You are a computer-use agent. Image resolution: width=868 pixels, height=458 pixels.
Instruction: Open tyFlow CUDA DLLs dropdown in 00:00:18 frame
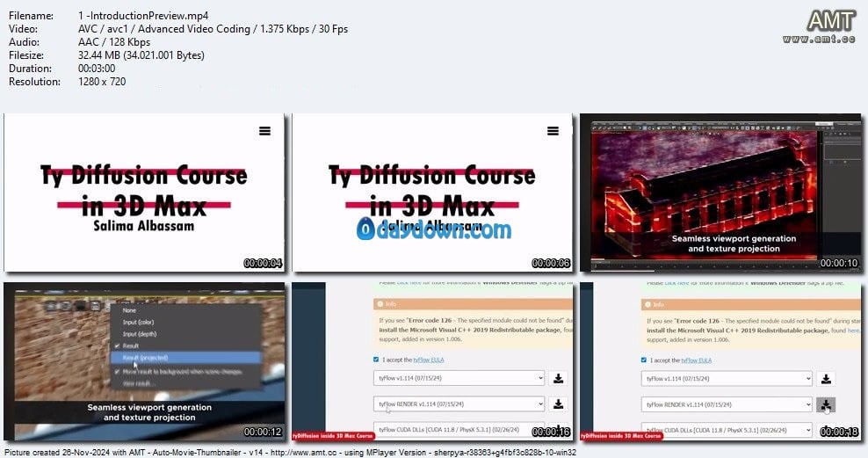[727, 431]
